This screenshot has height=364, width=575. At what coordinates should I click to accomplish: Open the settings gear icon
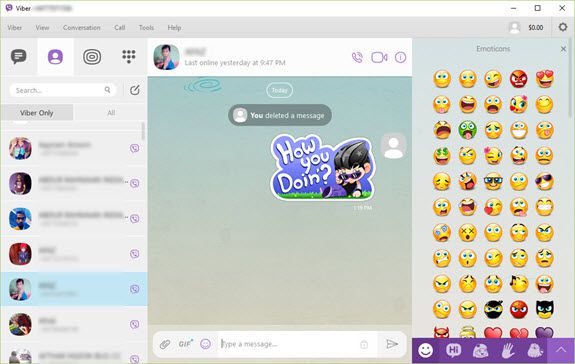563,27
